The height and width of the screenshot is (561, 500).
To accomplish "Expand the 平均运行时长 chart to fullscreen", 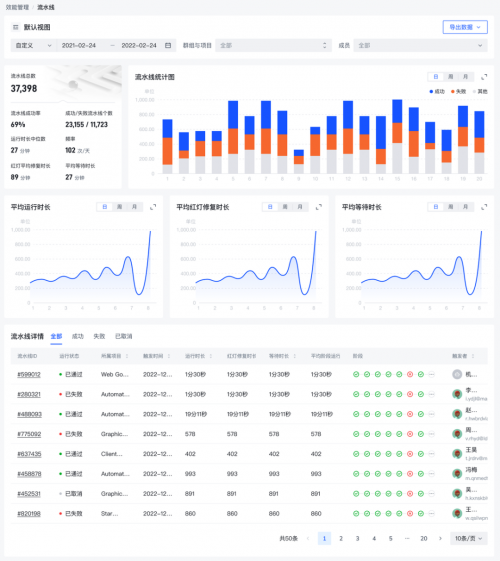I will tap(153, 207).
